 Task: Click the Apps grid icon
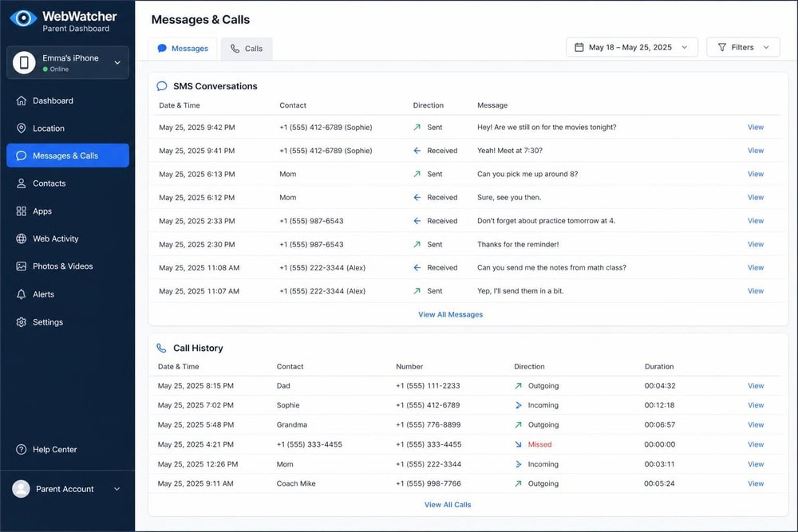click(22, 211)
